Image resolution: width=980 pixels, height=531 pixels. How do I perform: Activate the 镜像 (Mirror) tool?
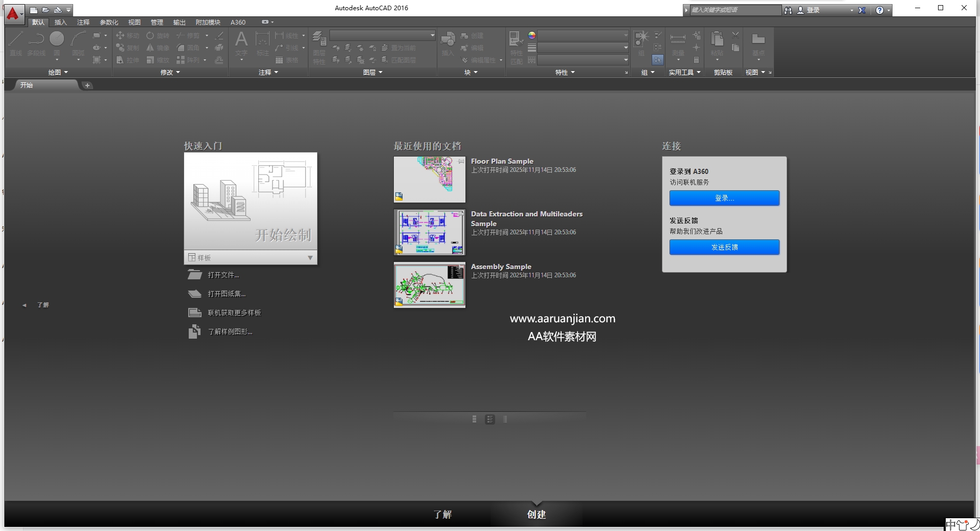(x=159, y=48)
